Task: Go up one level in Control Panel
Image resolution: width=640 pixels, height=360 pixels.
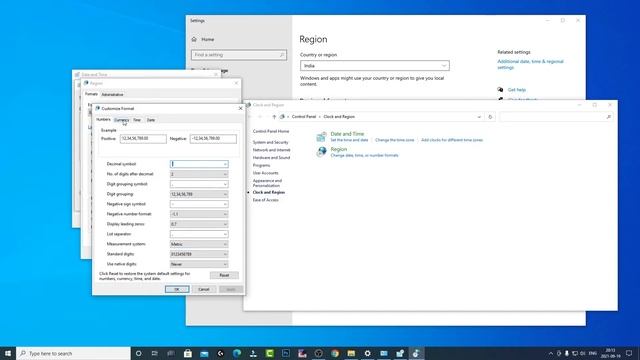Action: [x=274, y=117]
